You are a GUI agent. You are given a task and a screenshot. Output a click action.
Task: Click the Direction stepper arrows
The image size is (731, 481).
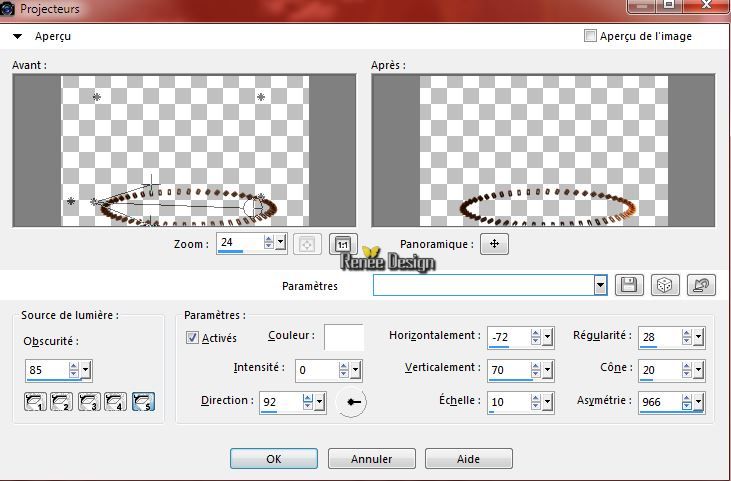308,402
